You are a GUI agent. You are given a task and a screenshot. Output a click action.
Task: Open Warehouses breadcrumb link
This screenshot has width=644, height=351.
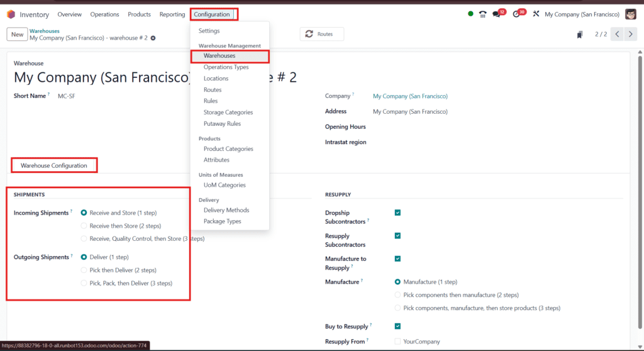click(45, 31)
